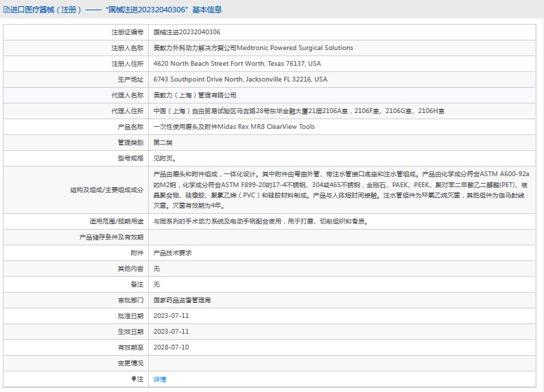Select production address 6743 Southpoint Drive North
This screenshot has height=392, width=544.
pyautogui.click(x=240, y=79)
